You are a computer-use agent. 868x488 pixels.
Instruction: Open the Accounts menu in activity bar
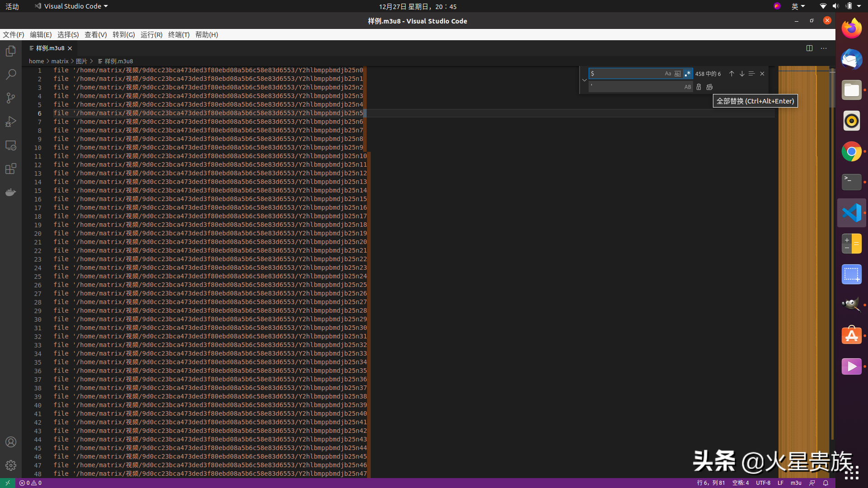(11, 442)
